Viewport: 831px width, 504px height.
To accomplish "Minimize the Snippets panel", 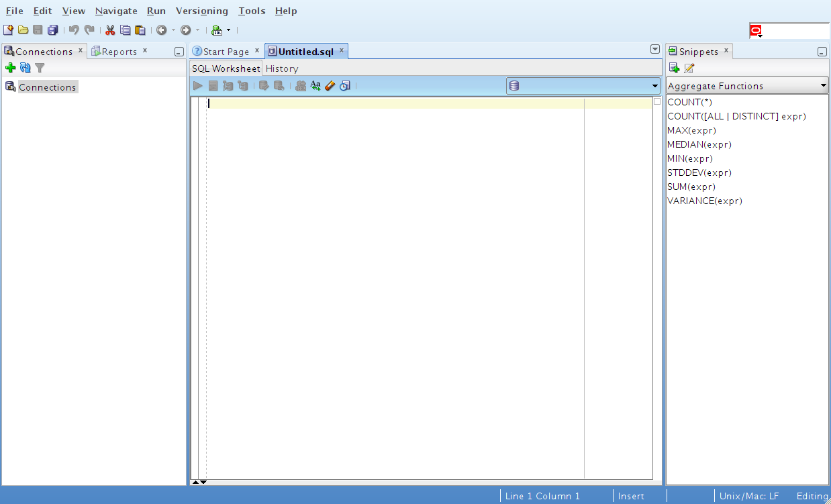I will click(x=822, y=52).
